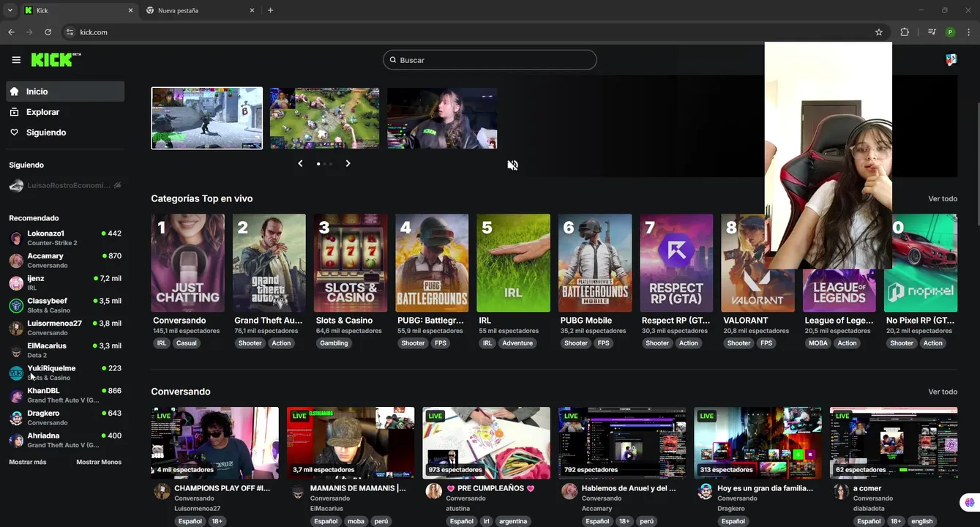The width and height of the screenshot is (980, 527).
Task: Click the Gambling tag under Slots & Casino
Action: click(334, 343)
